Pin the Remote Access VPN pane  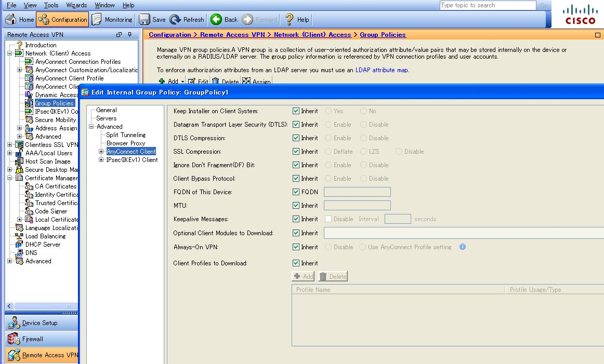(130, 34)
